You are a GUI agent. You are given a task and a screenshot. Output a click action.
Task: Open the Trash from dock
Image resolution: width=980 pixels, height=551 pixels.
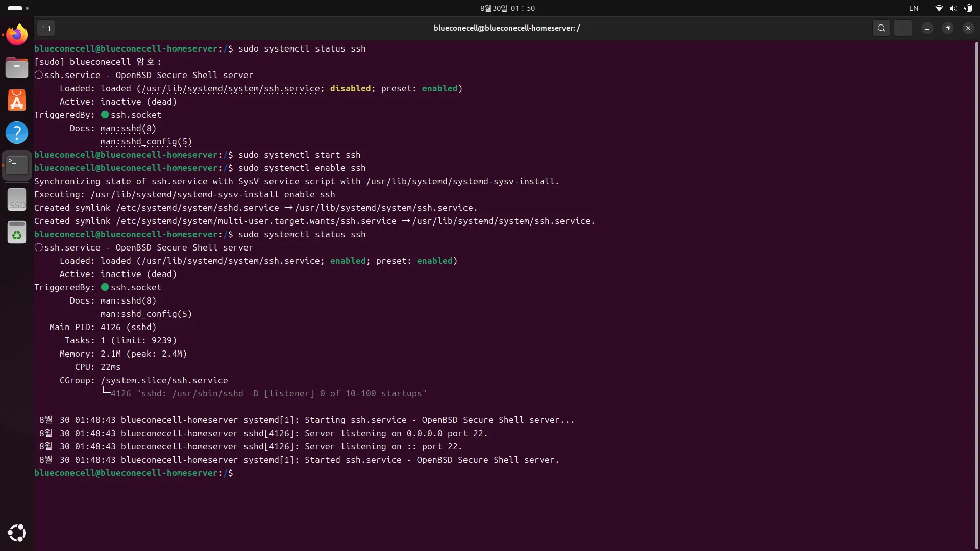17,233
